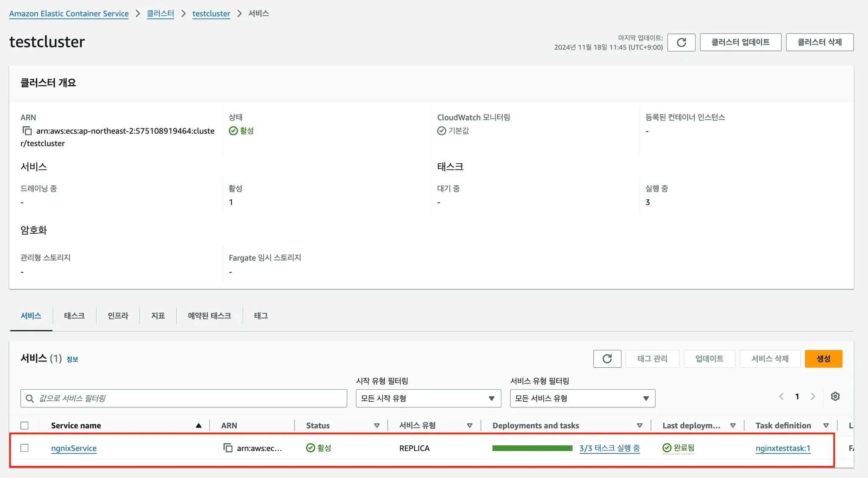Copy the cluster ARN with the copy icon

coord(27,131)
